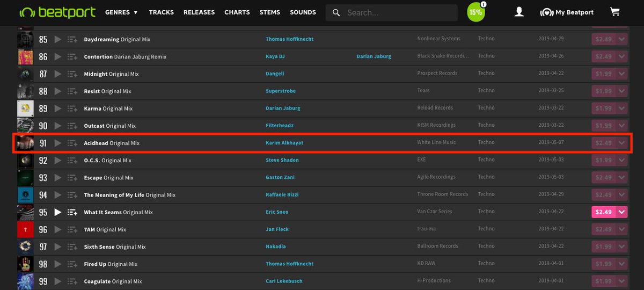644x290 pixels.
Task: Go to Sounds menu
Action: (303, 12)
